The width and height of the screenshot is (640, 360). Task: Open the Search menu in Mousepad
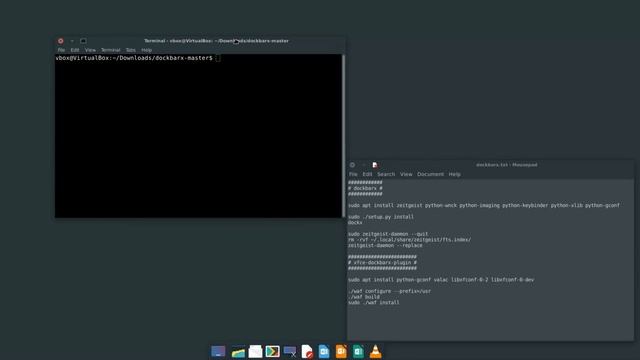coord(386,174)
